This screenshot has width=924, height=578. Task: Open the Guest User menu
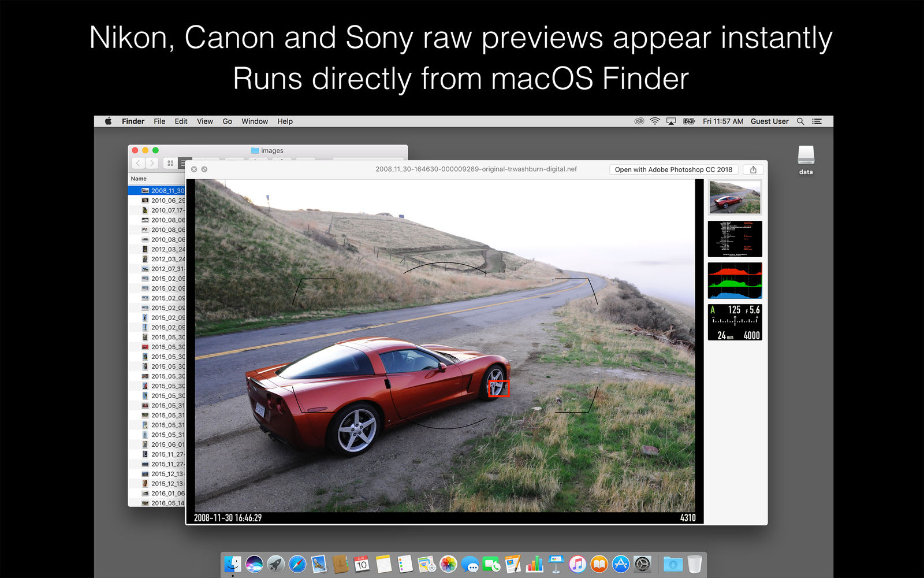(769, 121)
